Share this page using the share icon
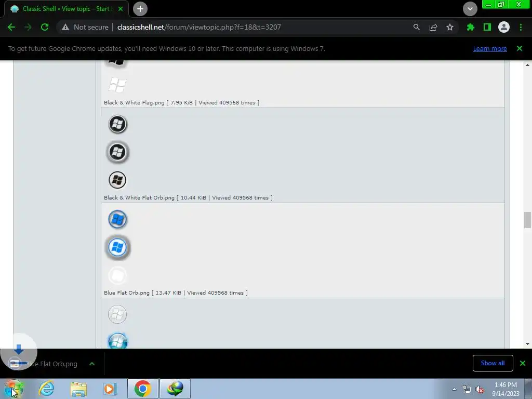532x399 pixels. click(x=433, y=27)
